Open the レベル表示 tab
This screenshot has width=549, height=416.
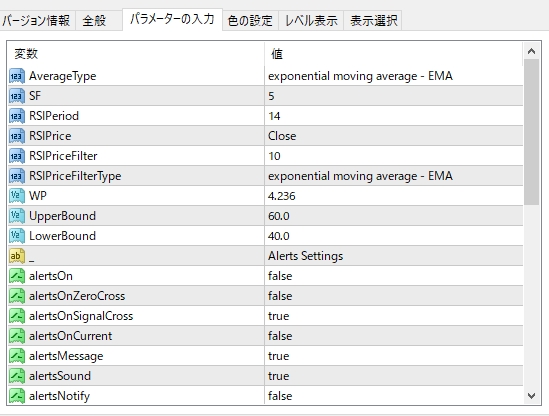[311, 21]
